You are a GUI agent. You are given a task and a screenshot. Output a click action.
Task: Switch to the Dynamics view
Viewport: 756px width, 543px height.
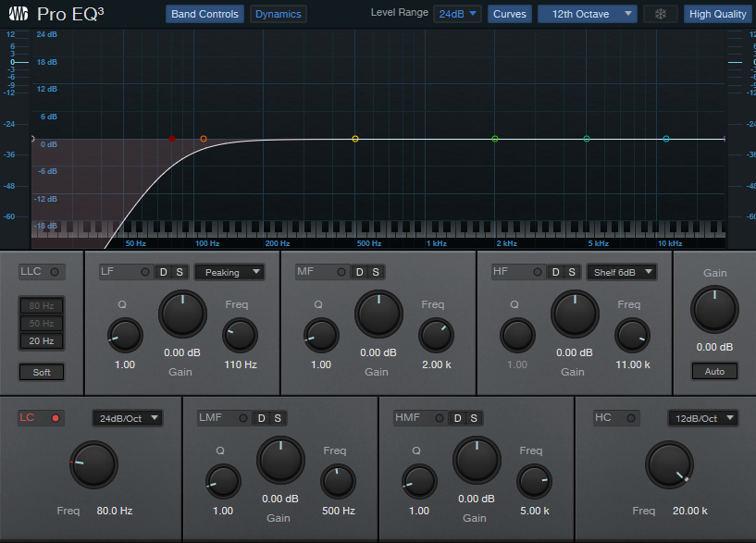coord(279,14)
